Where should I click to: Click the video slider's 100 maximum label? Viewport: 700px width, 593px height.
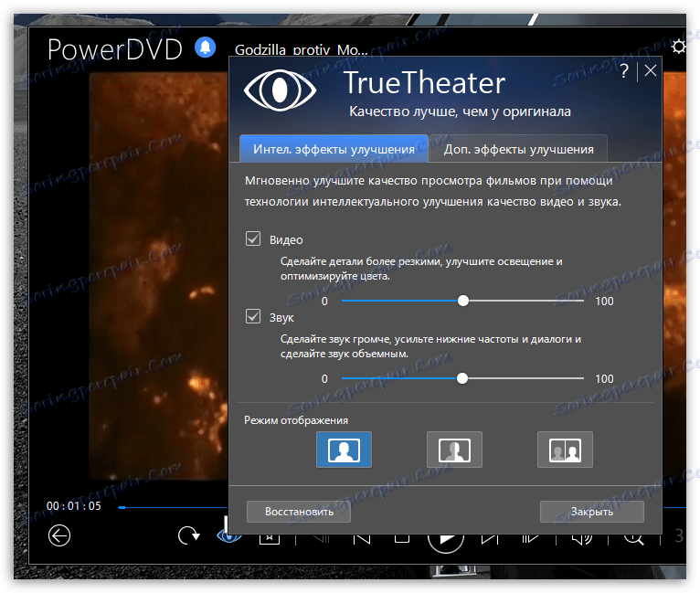coord(604,302)
